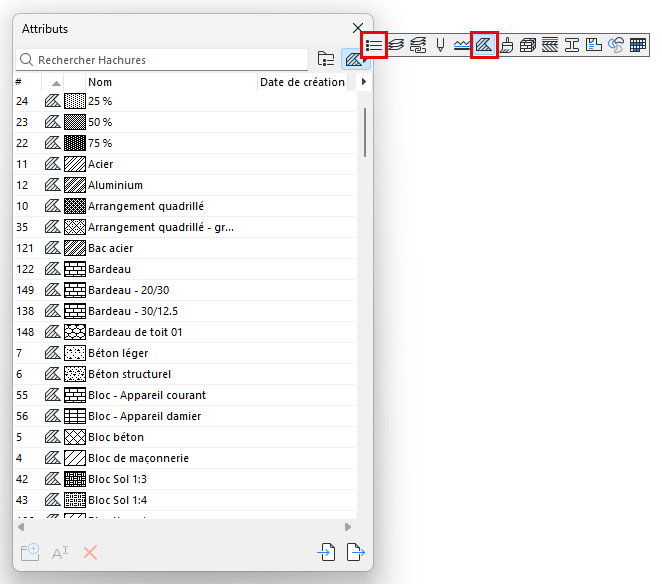Toggle the folder view icon

pyautogui.click(x=326, y=59)
